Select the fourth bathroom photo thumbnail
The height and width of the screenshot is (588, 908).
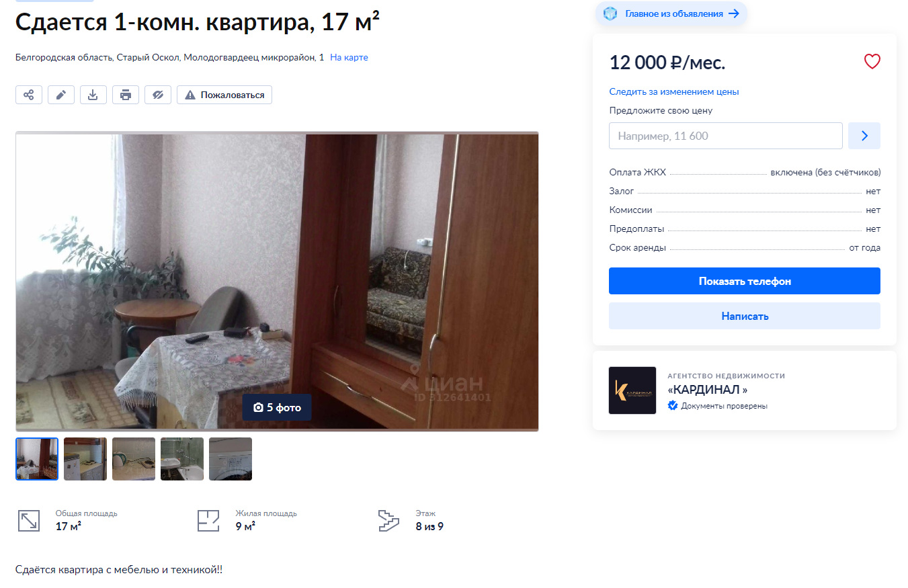click(x=182, y=459)
